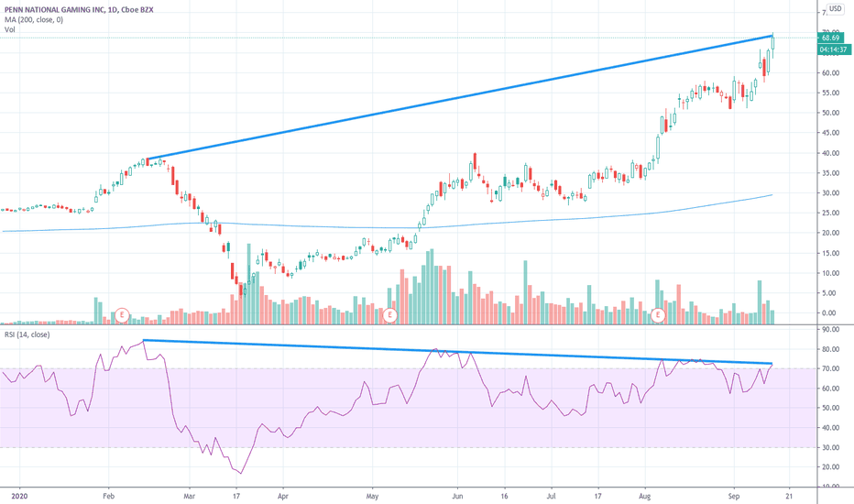The height and width of the screenshot is (504, 854).
Task: Click the Vol indicator legend
Action: [x=10, y=29]
